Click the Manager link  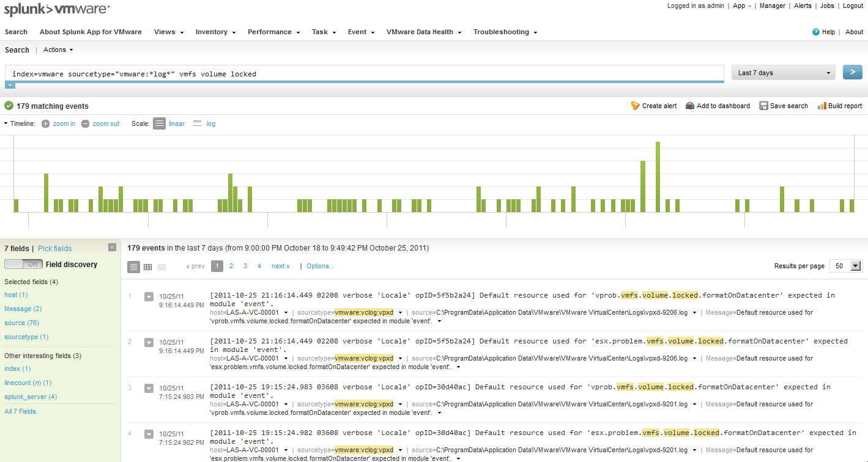[x=772, y=5]
